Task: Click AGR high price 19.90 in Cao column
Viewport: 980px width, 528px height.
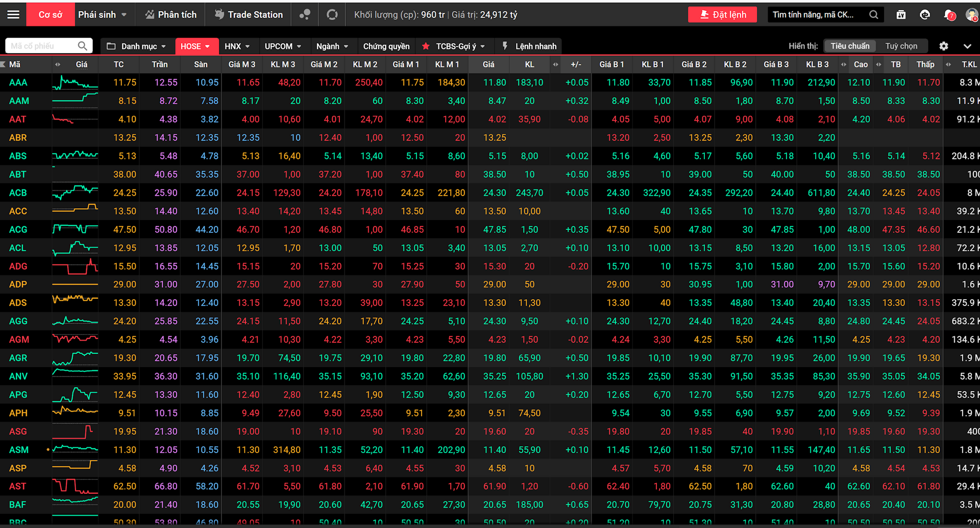Action: [x=859, y=358]
